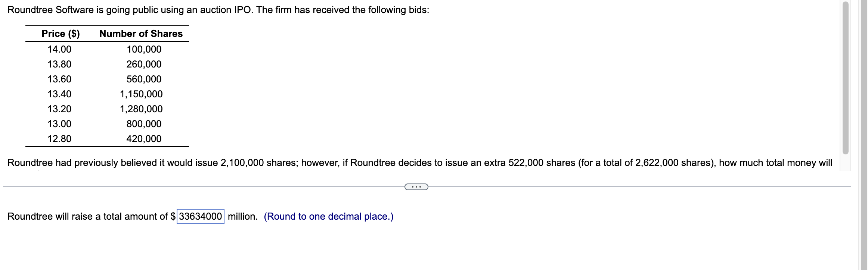Image resolution: width=868 pixels, height=270 pixels.
Task: Select the 13.60 price row value
Action: pyautogui.click(x=60, y=79)
